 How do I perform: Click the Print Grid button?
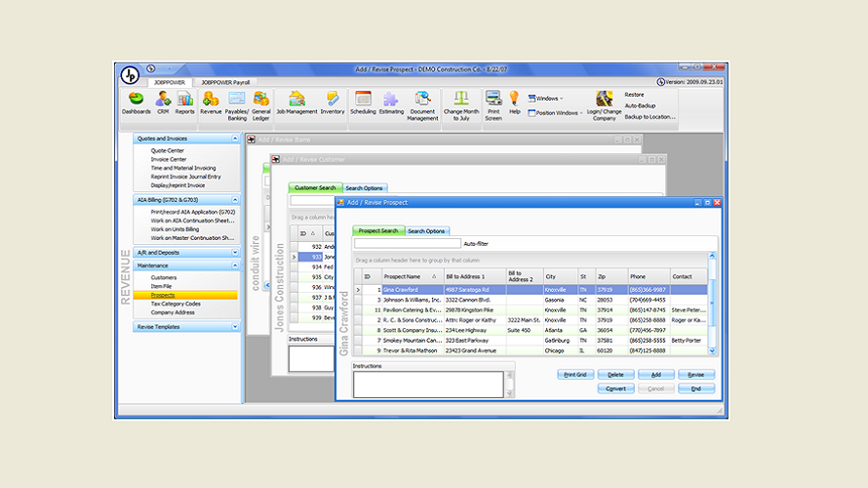(x=575, y=375)
